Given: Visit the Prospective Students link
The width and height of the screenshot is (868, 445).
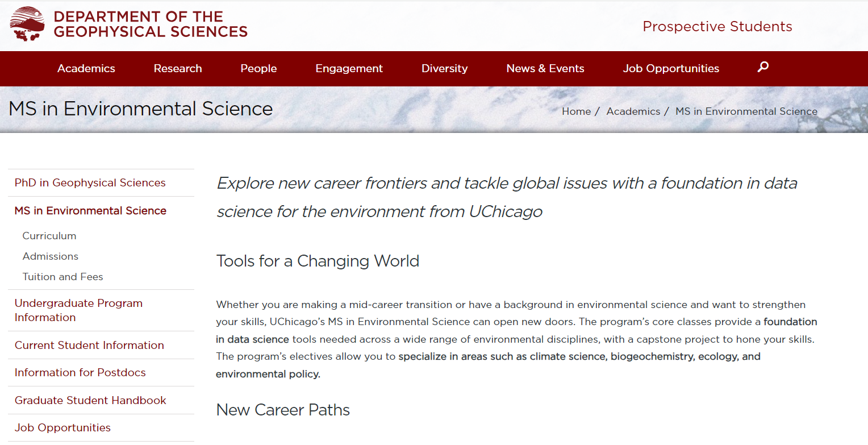Looking at the screenshot, I should (717, 27).
